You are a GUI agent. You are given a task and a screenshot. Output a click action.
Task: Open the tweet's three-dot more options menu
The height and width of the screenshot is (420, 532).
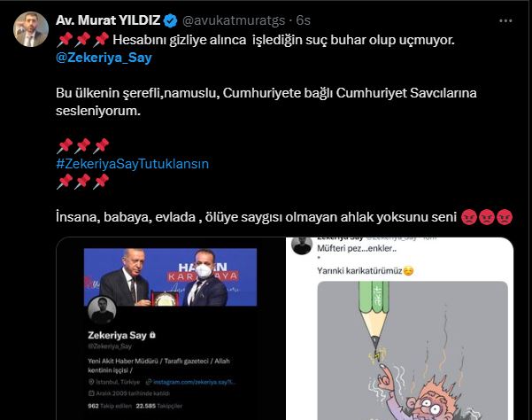(x=505, y=20)
